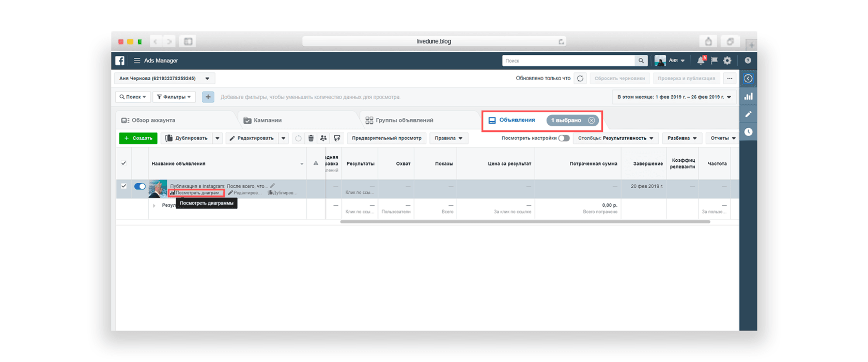Expand the 'Фильтры' dropdown
The width and height of the screenshot is (868, 362).
(x=174, y=97)
